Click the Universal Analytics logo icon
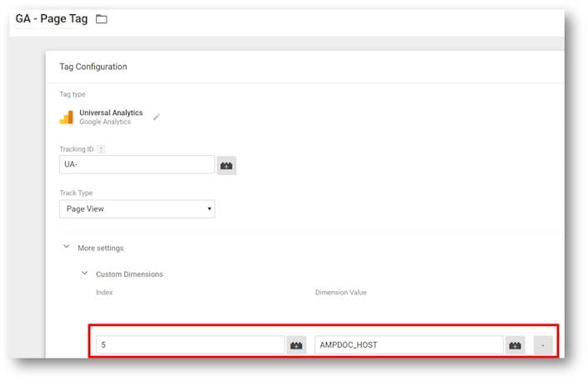588x381 pixels. pos(67,118)
